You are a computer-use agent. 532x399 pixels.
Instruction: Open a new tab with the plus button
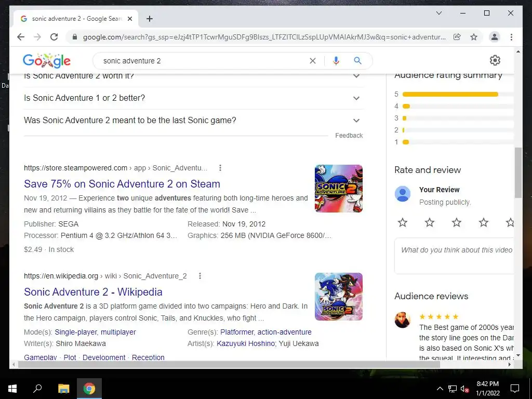[x=149, y=19]
